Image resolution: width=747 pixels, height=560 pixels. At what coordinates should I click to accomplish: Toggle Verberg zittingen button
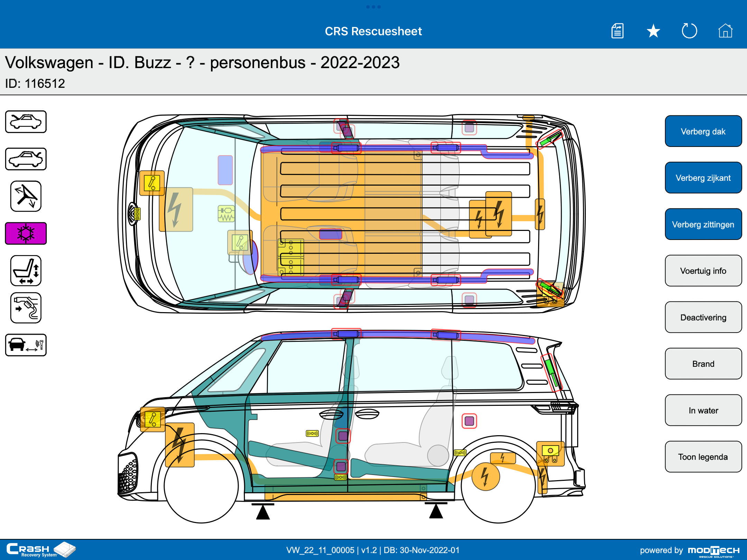coord(703,224)
